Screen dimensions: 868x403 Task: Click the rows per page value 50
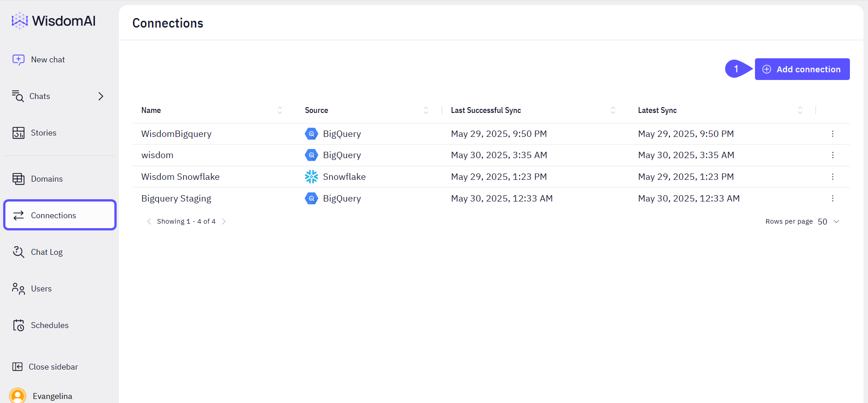(822, 221)
